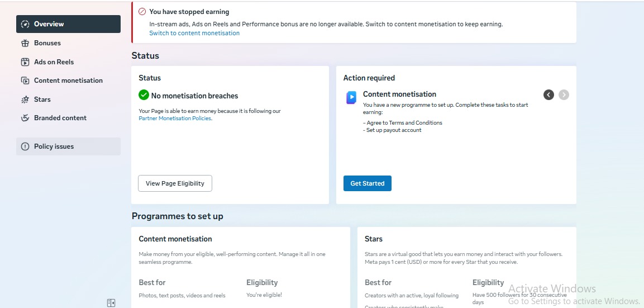Collapse the sidebar using the panel icon
This screenshot has height=308, width=644.
tap(111, 303)
